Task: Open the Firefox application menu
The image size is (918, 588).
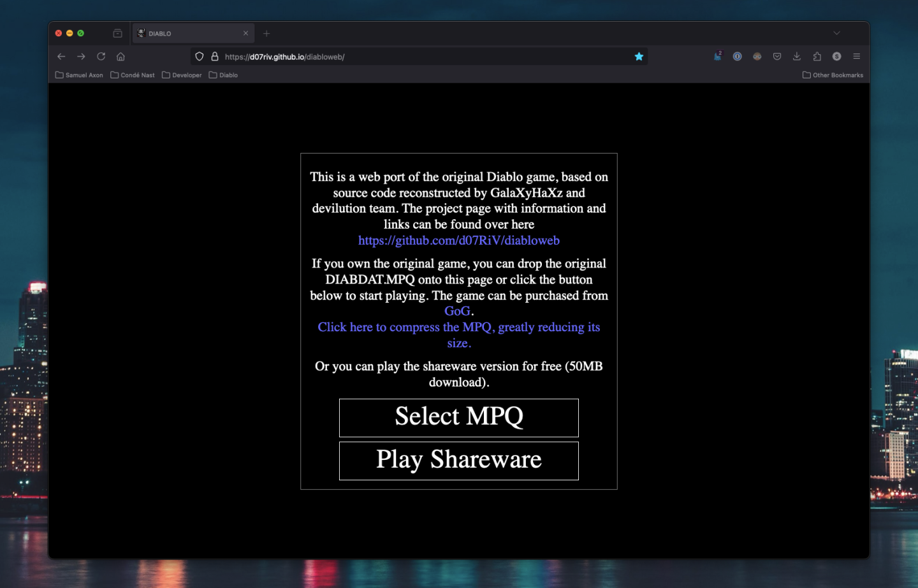Action: tap(857, 56)
